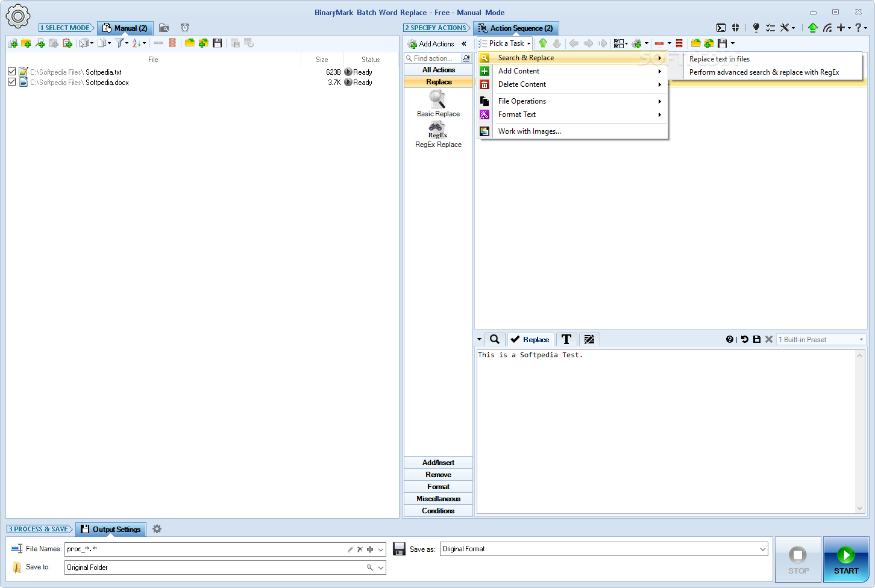Save preset with the floppy icon by Built-in Preset
The width and height of the screenshot is (875, 588).
pyautogui.click(x=757, y=340)
